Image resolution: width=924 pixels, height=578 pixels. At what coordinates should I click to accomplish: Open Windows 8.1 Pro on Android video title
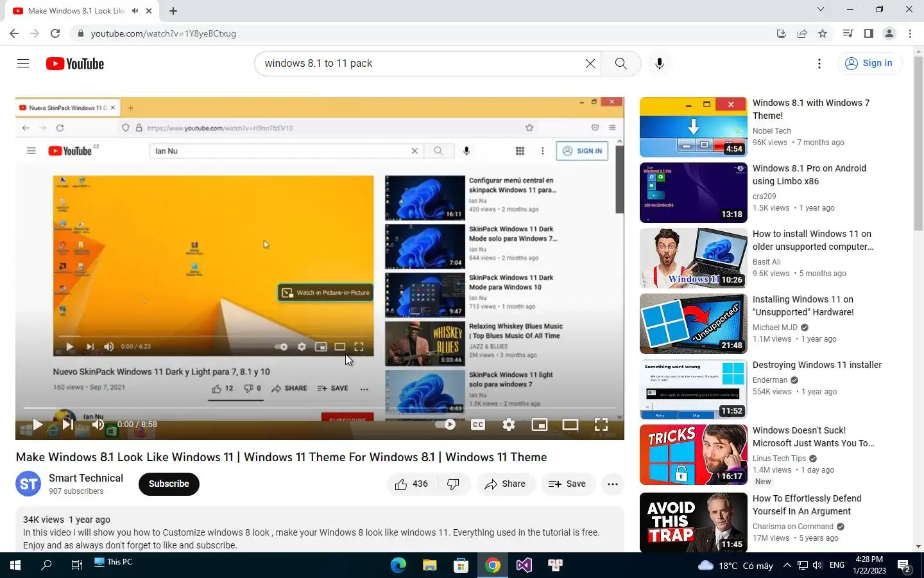point(810,175)
